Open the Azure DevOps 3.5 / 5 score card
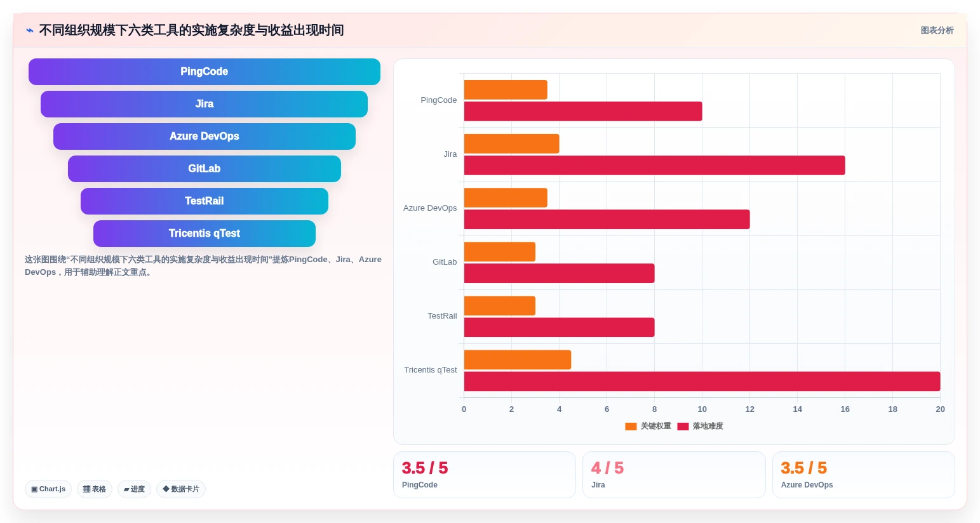 point(864,475)
